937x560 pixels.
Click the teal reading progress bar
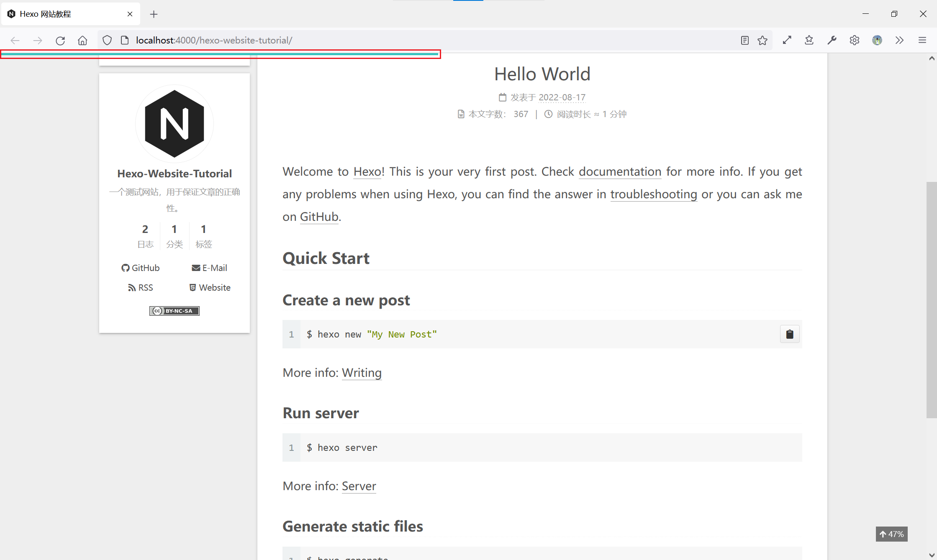click(x=220, y=54)
